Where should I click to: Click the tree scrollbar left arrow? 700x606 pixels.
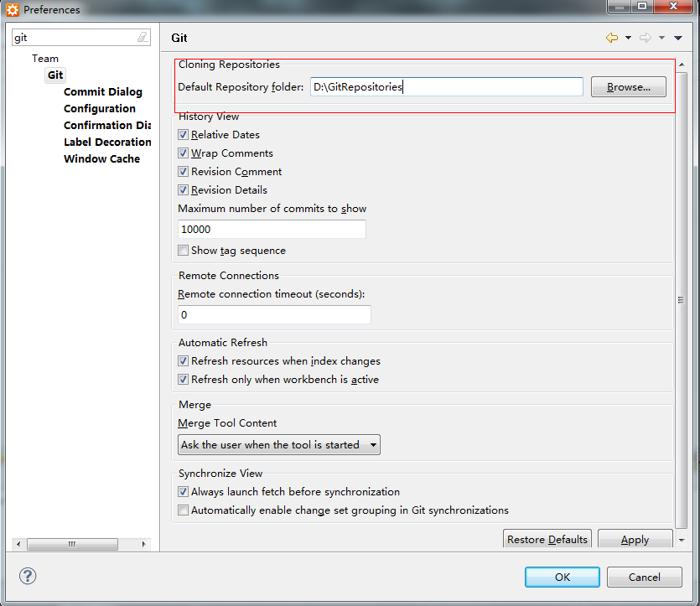point(18,544)
